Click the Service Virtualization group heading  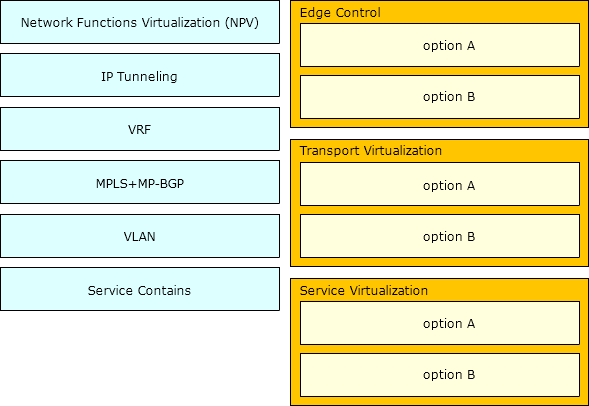364,290
